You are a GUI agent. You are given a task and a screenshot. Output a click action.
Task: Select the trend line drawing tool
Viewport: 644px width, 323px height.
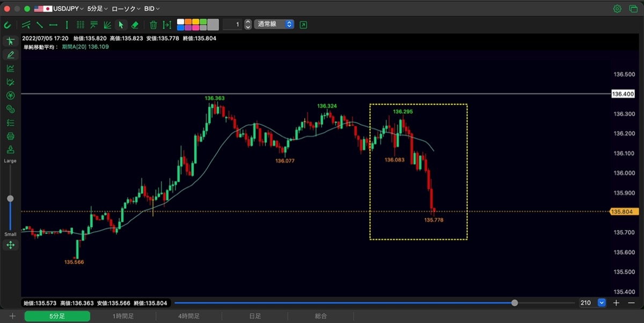(40, 25)
